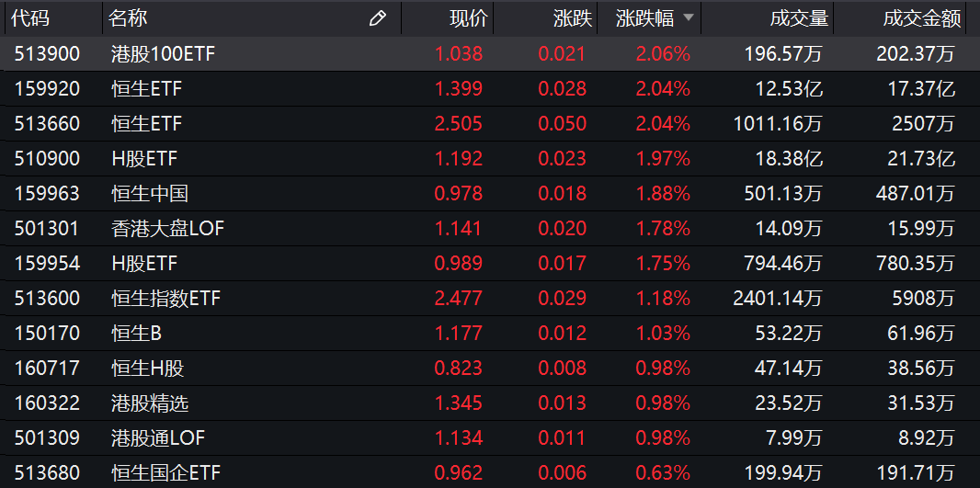Click the 成交金额 column header
Viewport: 980px width, 488px height.
(921, 18)
